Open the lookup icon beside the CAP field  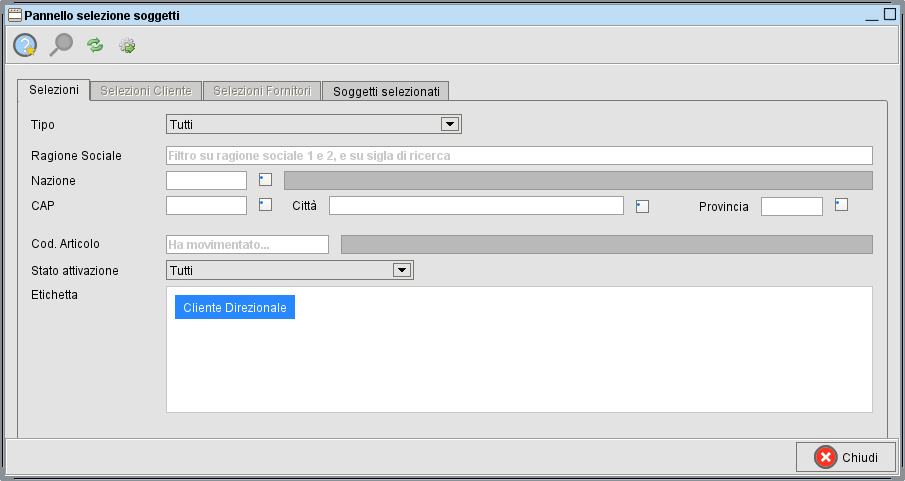[265, 204]
